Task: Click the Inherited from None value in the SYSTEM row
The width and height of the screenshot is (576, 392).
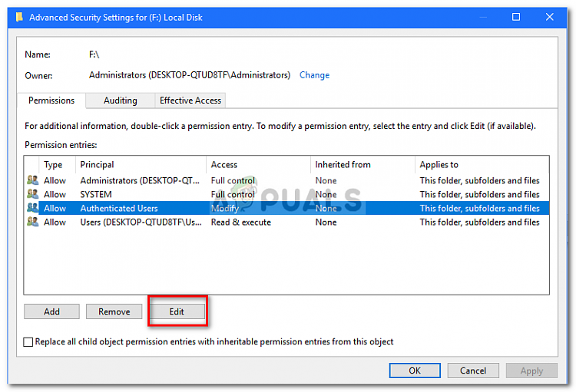Action: pyautogui.click(x=326, y=194)
